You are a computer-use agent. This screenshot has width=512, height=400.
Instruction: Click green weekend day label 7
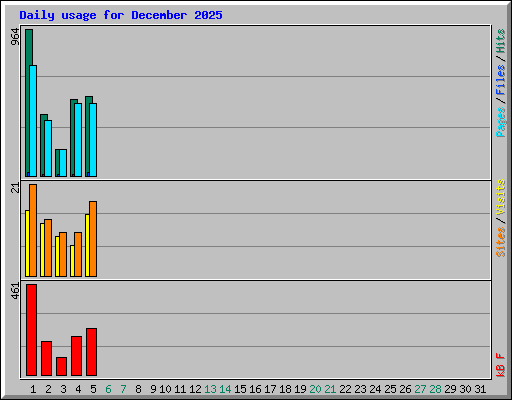123,389
